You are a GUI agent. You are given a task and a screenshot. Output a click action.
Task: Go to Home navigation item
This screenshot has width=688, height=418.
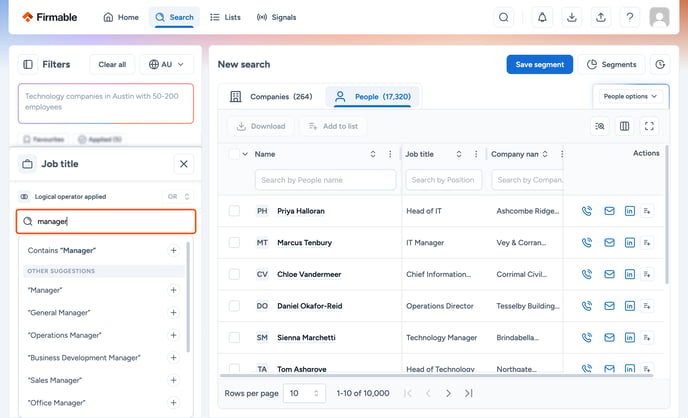click(121, 18)
